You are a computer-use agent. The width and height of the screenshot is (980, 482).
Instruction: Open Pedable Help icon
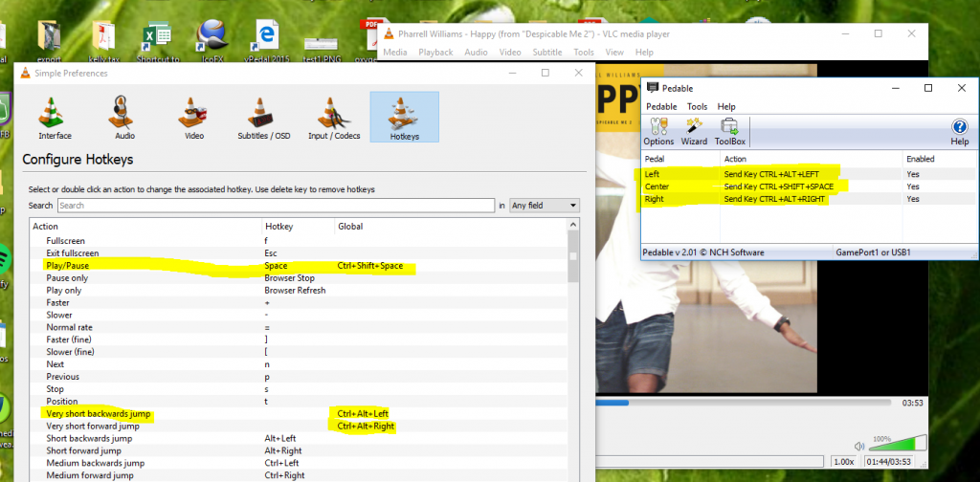click(x=959, y=132)
